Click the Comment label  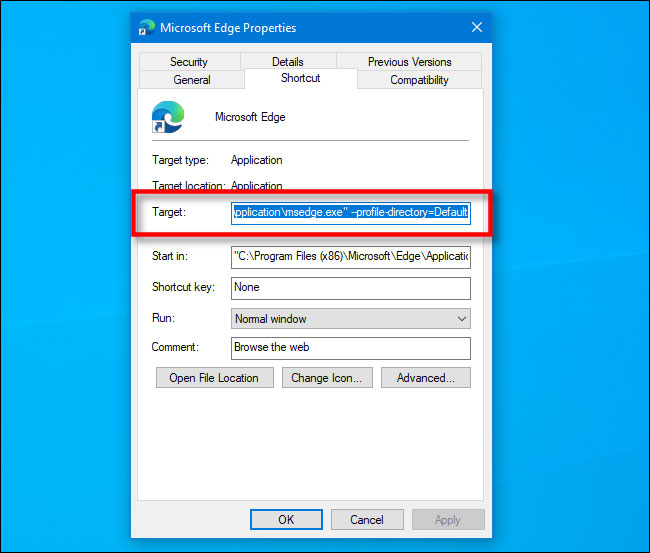[175, 347]
